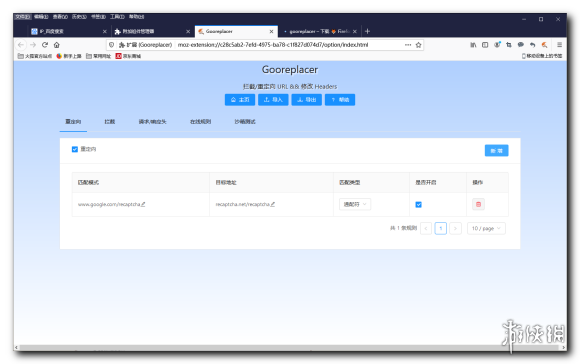Close the 附加组件管理器 tab
This screenshot has height=364, width=580.
point(188,31)
